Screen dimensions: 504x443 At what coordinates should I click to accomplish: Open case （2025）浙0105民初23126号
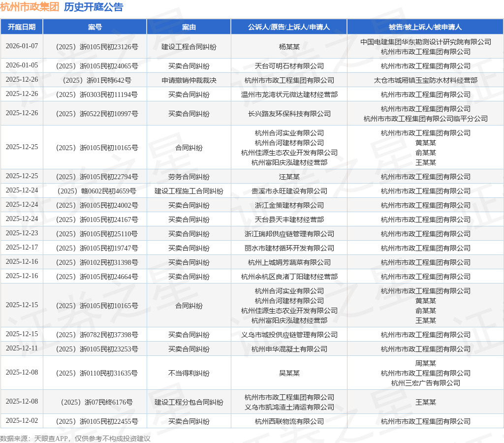[94, 47]
